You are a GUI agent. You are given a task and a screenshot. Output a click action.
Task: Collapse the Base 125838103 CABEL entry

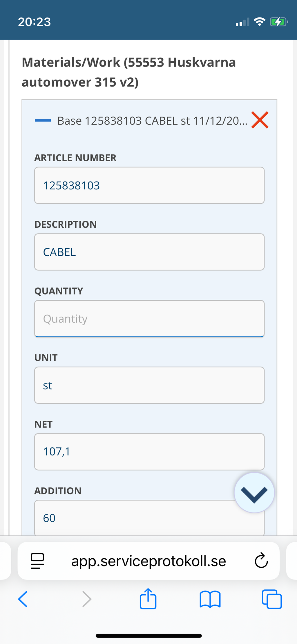click(43, 121)
